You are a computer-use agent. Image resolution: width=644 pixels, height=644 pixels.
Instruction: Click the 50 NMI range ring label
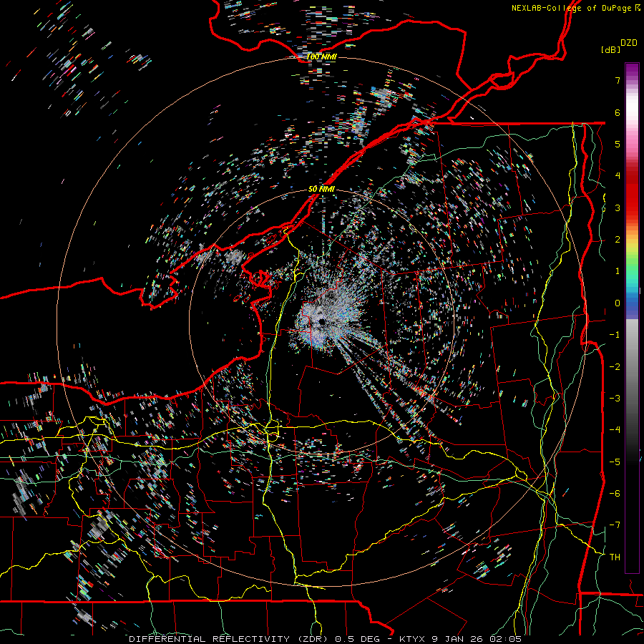pyautogui.click(x=321, y=189)
